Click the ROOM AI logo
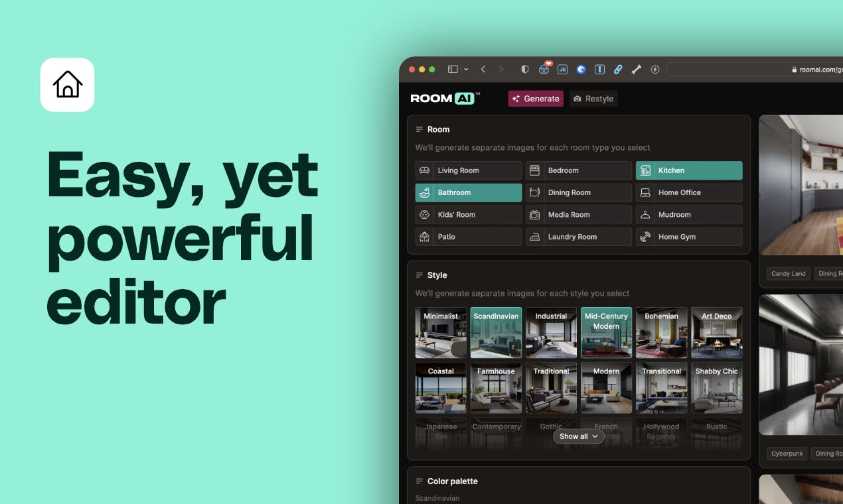This screenshot has height=504, width=843. [445, 98]
